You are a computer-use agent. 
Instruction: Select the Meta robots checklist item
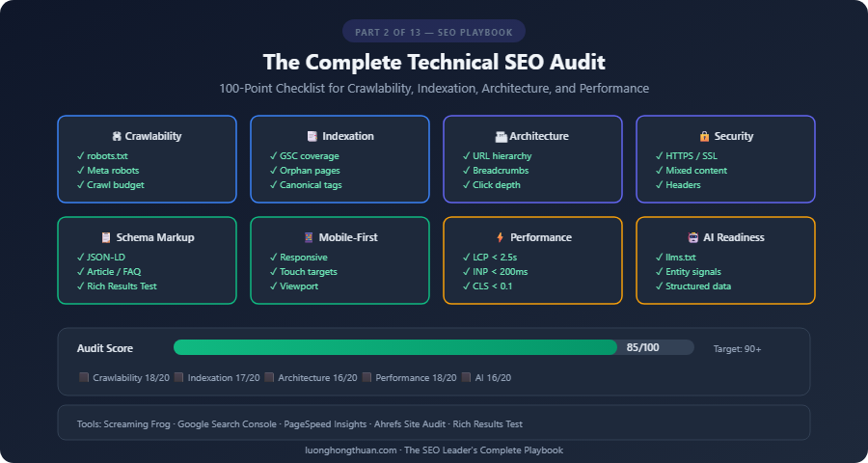click(108, 171)
